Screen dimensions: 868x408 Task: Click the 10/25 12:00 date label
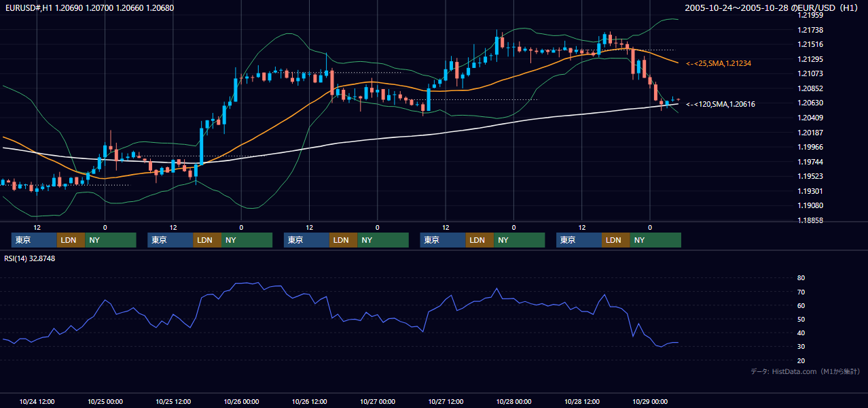point(173,401)
